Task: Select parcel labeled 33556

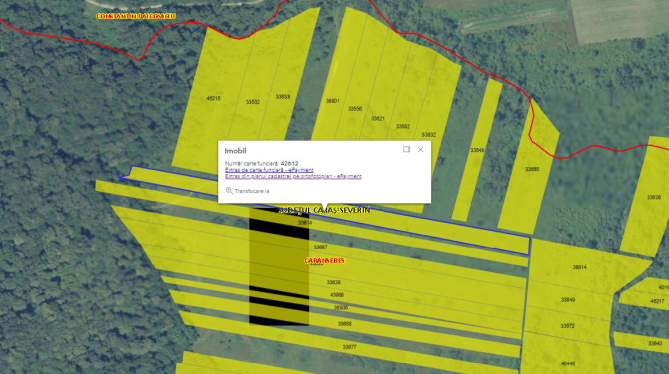Action: (355, 109)
